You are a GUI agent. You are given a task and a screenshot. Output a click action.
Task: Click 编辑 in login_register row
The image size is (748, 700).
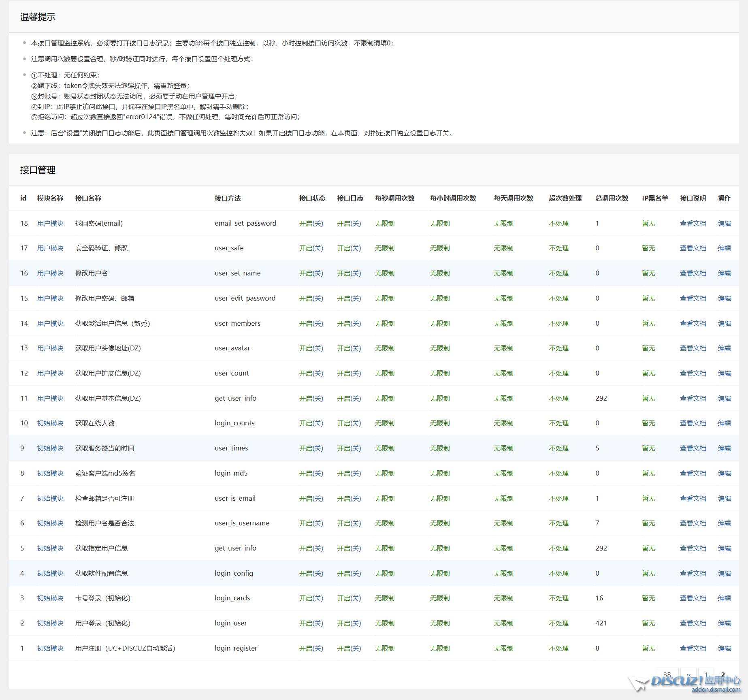coord(724,648)
